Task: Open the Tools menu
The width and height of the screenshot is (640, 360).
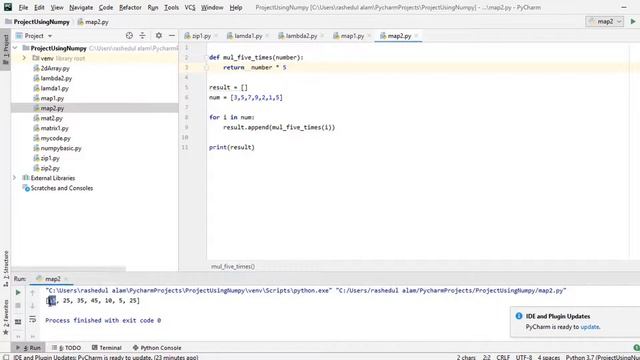Action: pyautogui.click(x=171, y=7)
